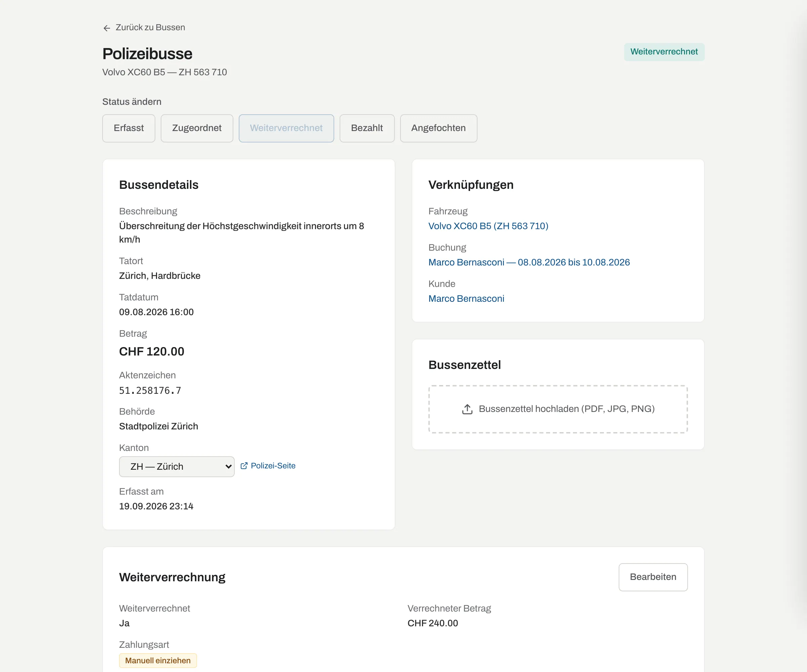
Task: Click the back arrow icon
Action: (107, 28)
